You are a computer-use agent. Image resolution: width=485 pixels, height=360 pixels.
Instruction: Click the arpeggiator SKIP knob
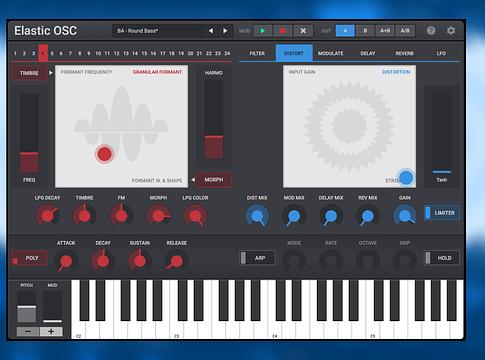pyautogui.click(x=404, y=261)
